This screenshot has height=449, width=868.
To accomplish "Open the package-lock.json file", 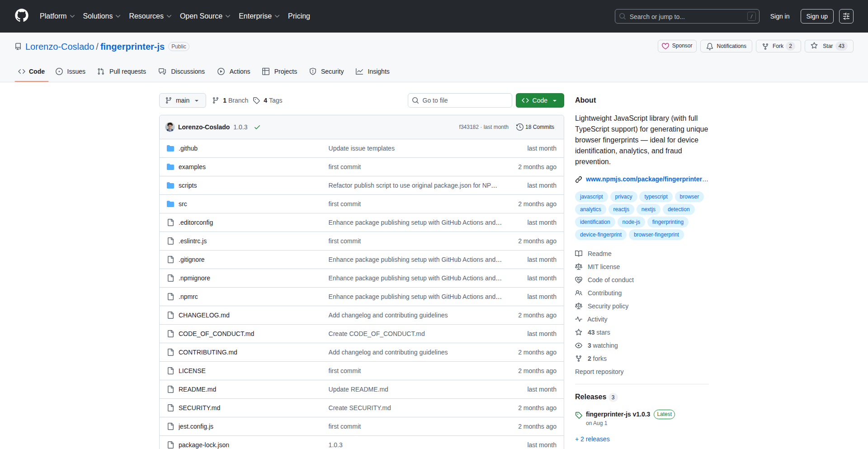I will tap(204, 445).
